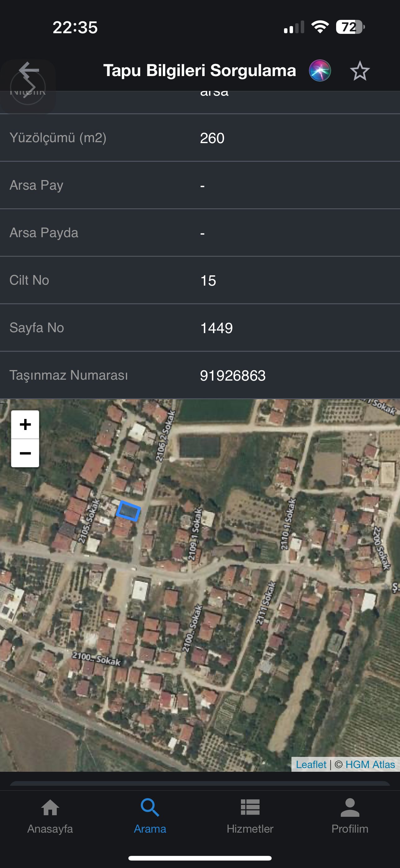The width and height of the screenshot is (400, 868).
Task: Select the blue highlighted parcel on map
Action: coord(128,511)
